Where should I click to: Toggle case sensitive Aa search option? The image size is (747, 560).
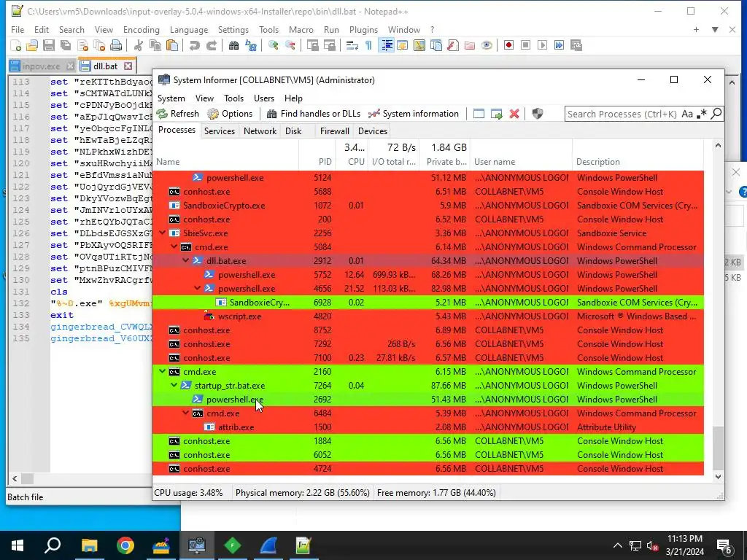[687, 114]
